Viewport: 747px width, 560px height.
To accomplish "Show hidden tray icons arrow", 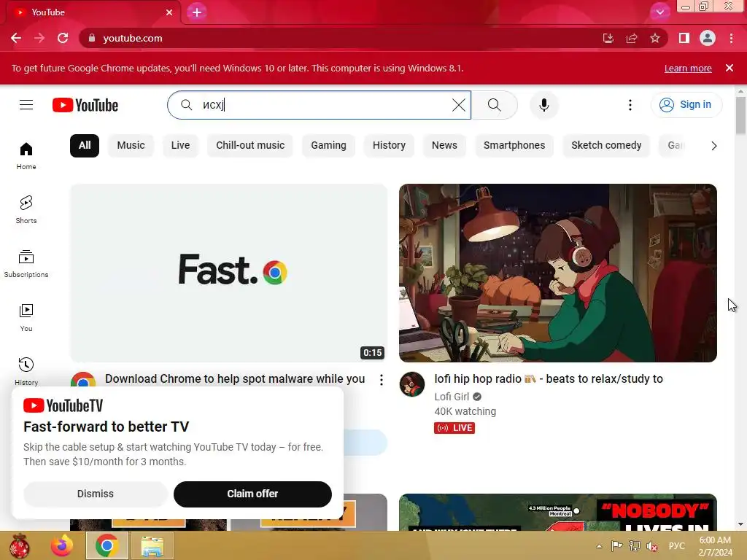I will click(x=599, y=545).
